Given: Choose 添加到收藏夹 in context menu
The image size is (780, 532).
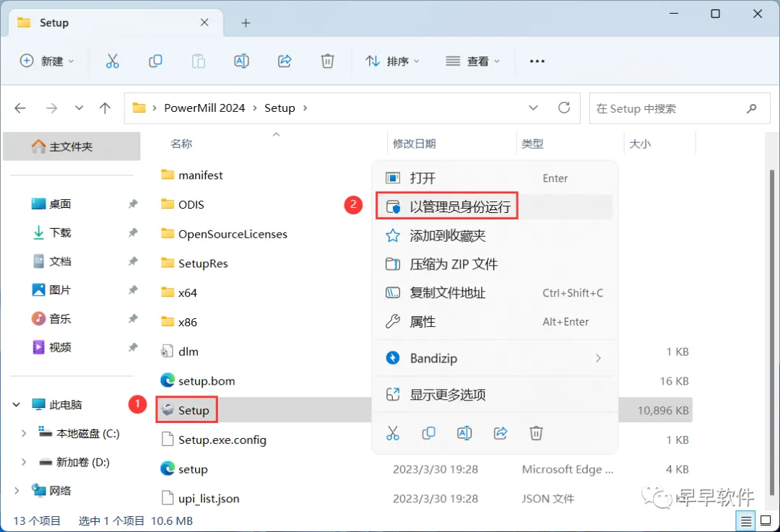Looking at the screenshot, I should click(495, 235).
